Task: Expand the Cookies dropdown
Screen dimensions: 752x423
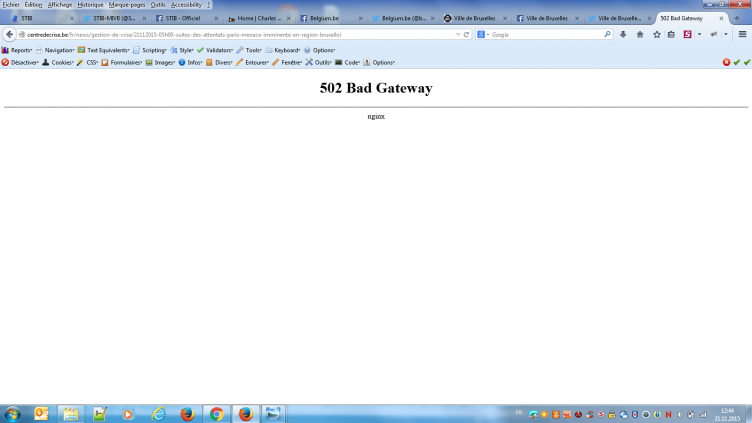Action: click(58, 62)
